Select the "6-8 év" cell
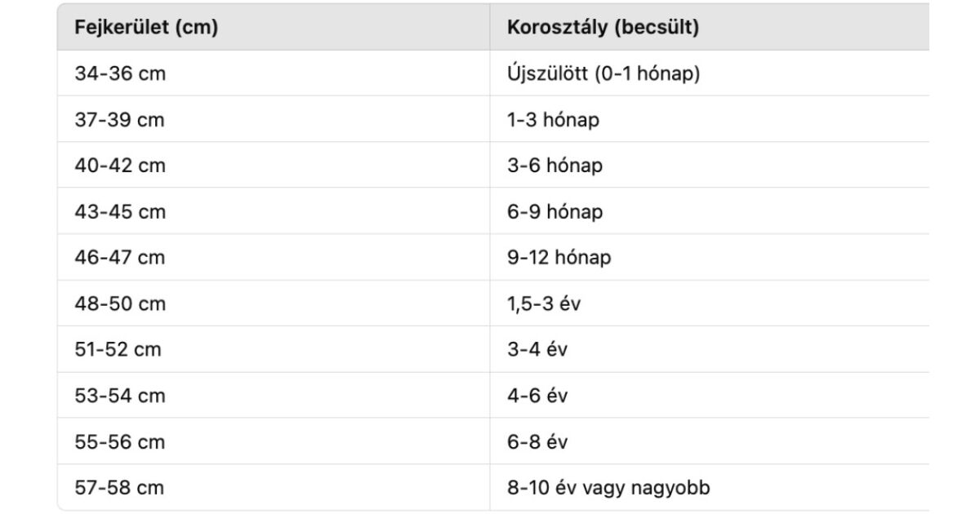 click(x=537, y=442)
